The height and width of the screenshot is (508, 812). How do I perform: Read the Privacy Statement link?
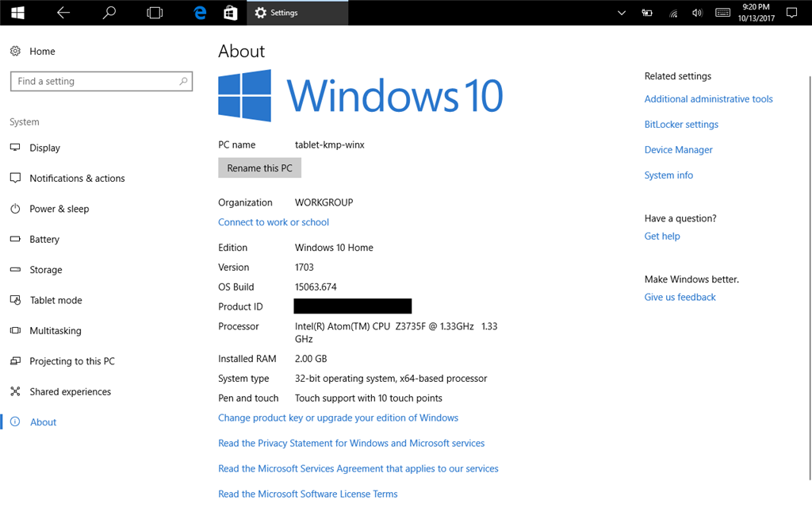pos(351,443)
